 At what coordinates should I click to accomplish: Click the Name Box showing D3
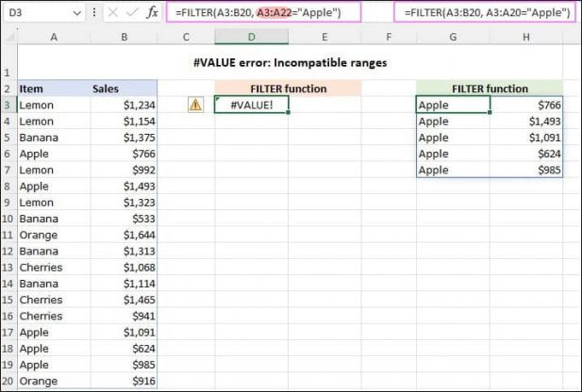pyautogui.click(x=43, y=13)
